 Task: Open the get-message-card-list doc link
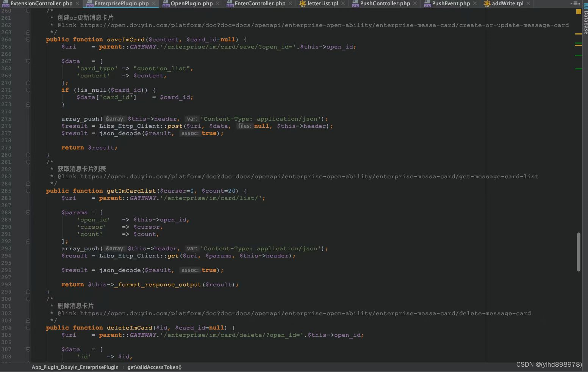(x=309, y=176)
